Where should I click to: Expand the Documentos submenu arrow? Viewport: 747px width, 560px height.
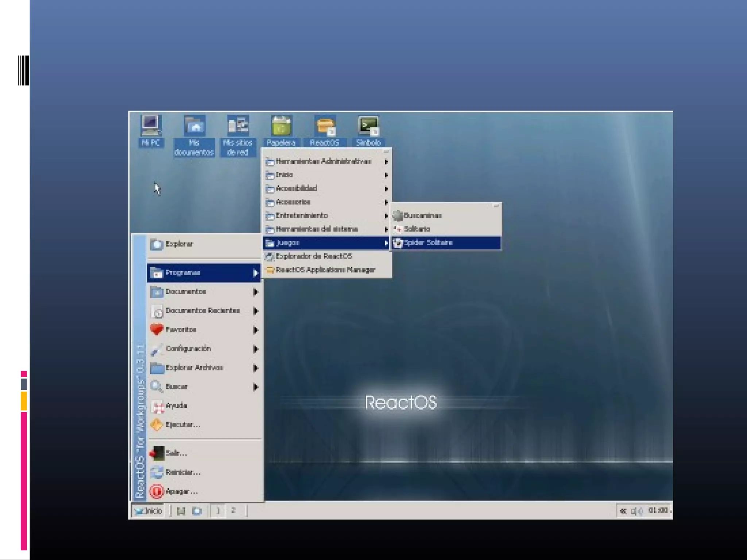pos(256,292)
